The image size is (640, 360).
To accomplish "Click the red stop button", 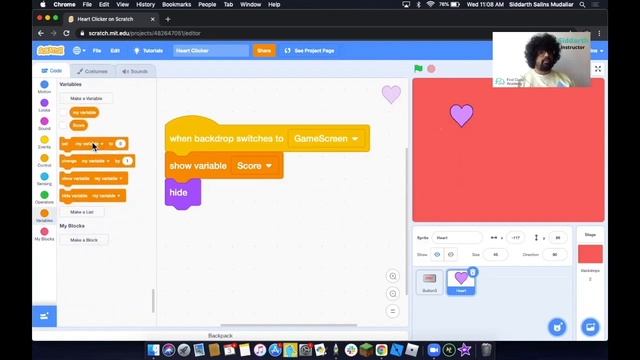I will click(431, 69).
